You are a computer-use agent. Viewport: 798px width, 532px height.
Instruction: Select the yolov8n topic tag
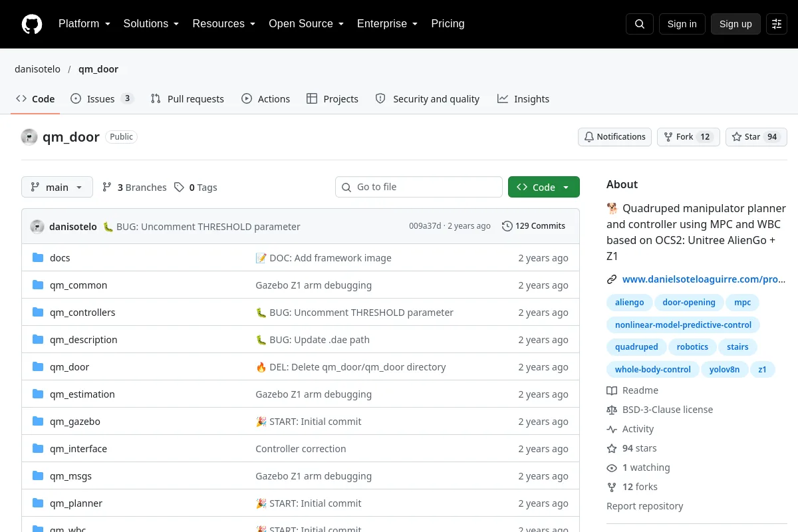[724, 370]
